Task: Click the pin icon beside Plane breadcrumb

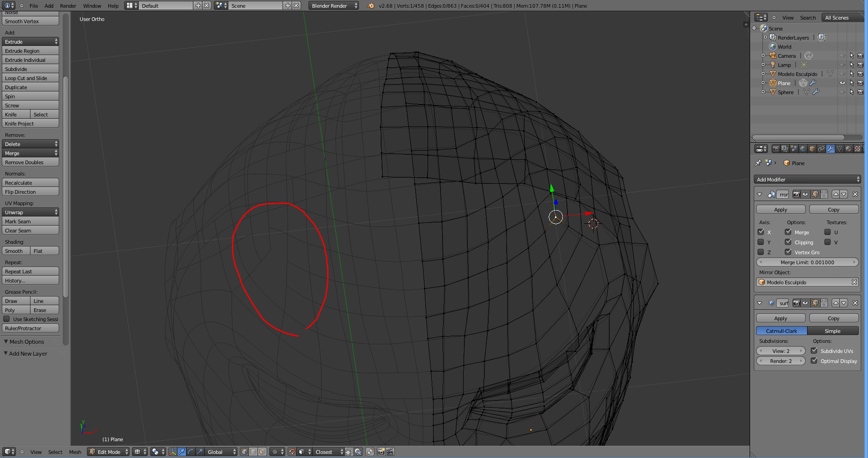Action: pos(758,163)
